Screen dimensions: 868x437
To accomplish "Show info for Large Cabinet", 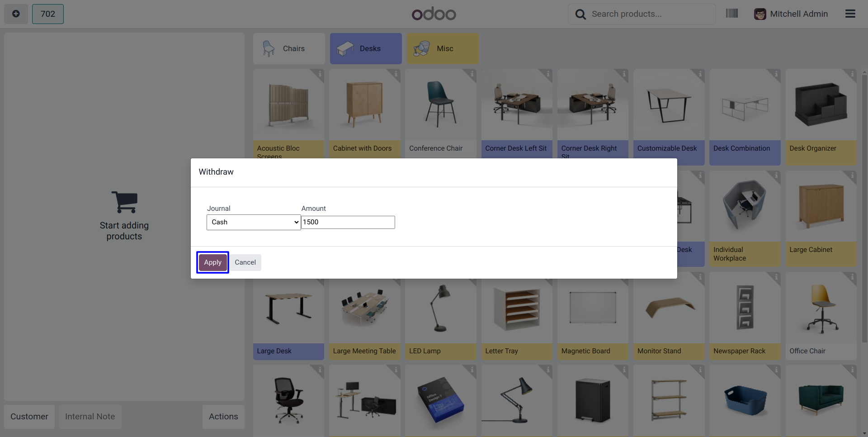I will point(852,176).
